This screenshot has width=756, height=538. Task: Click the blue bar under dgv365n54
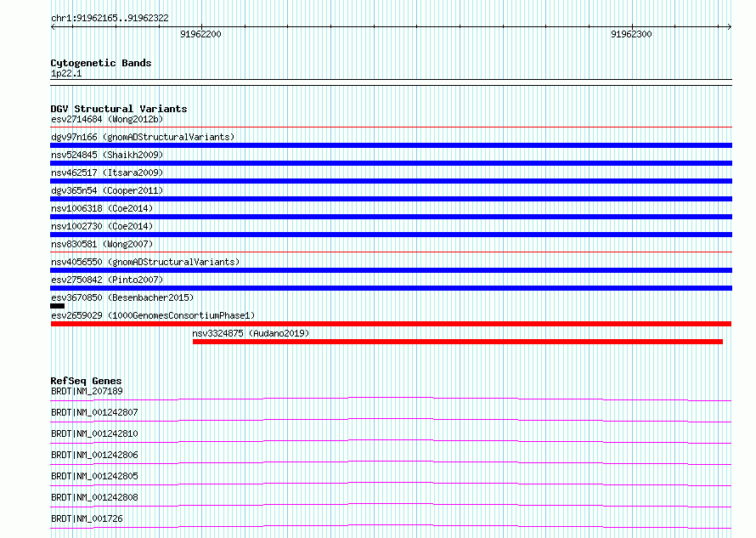pyautogui.click(x=391, y=199)
